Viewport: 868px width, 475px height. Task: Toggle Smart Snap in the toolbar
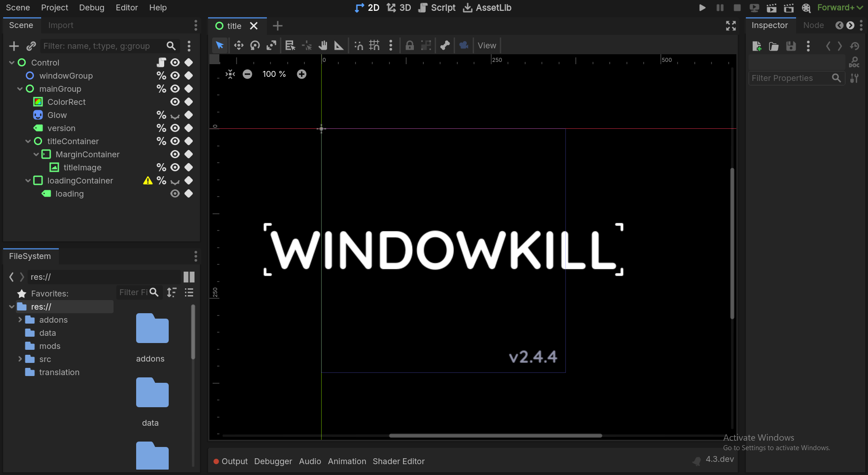pyautogui.click(x=358, y=45)
